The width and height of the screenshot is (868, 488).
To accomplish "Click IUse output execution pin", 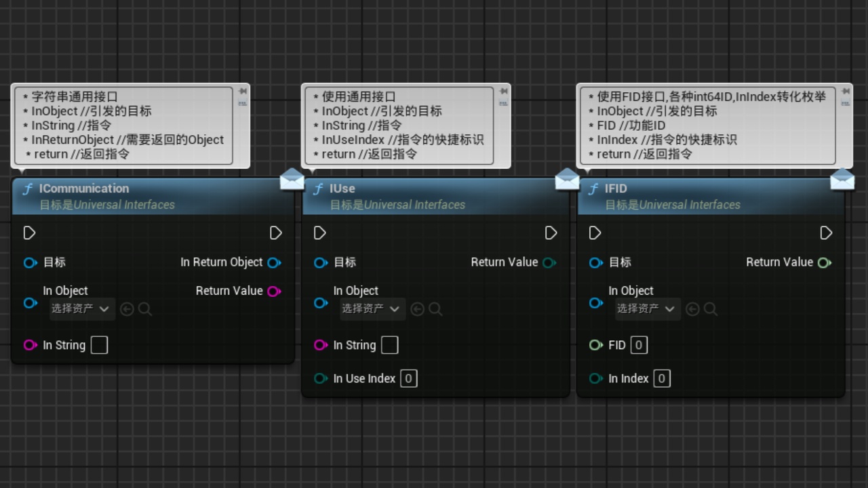I will click(551, 233).
